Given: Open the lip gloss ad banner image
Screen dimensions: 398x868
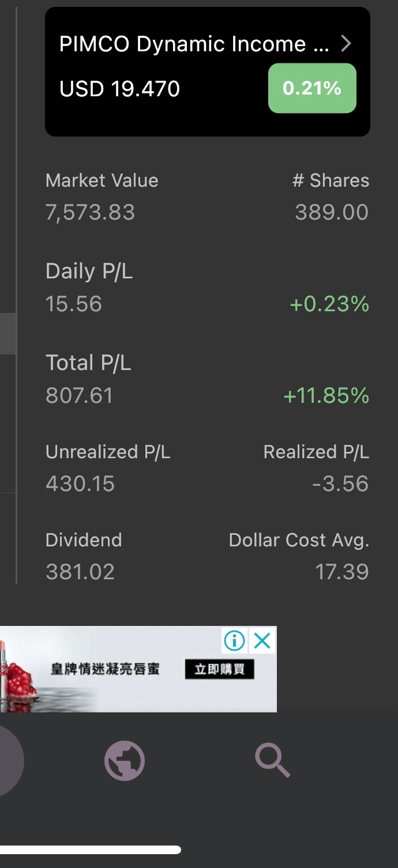Looking at the screenshot, I should 138,669.
